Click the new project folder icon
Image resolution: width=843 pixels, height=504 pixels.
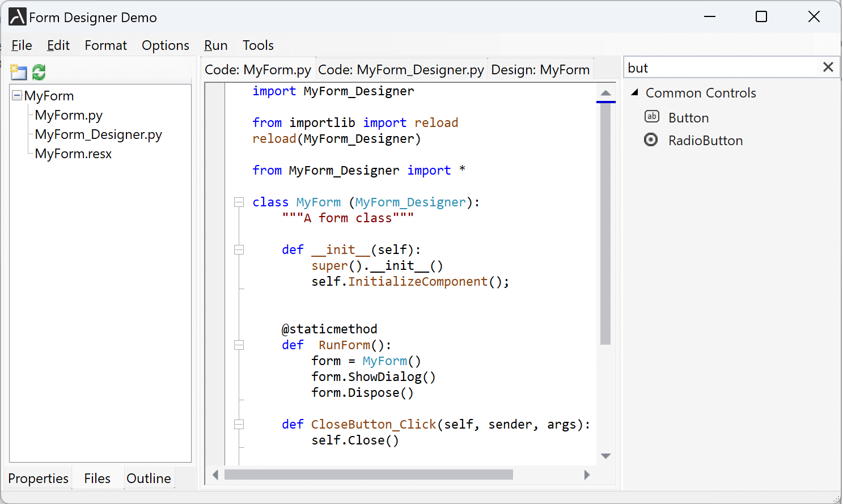click(x=19, y=73)
